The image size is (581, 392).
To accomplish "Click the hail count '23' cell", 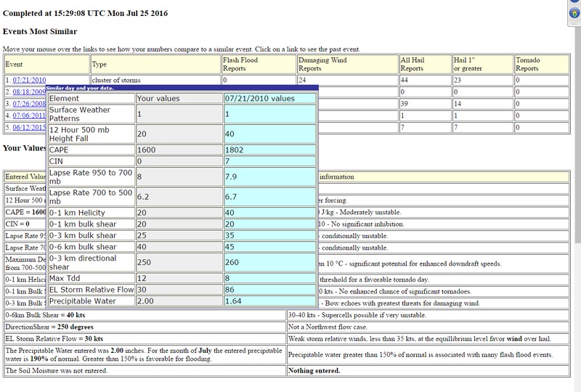I will [483, 80].
